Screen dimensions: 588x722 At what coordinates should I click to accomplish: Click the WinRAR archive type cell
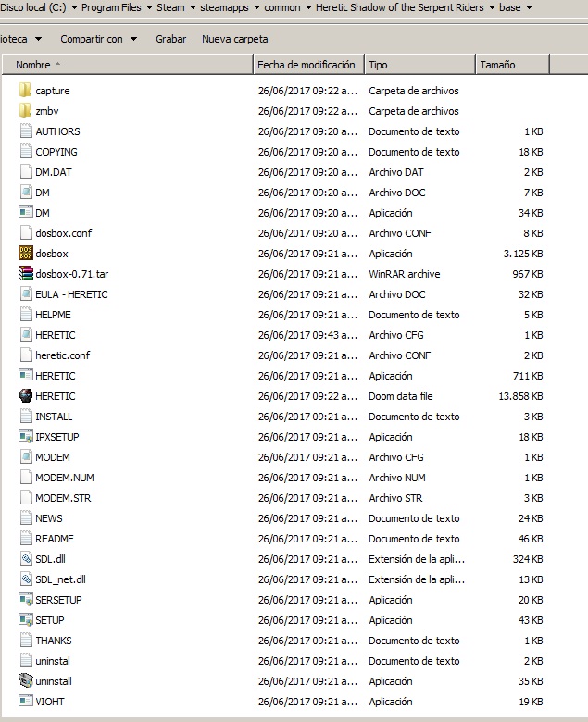[x=405, y=274]
